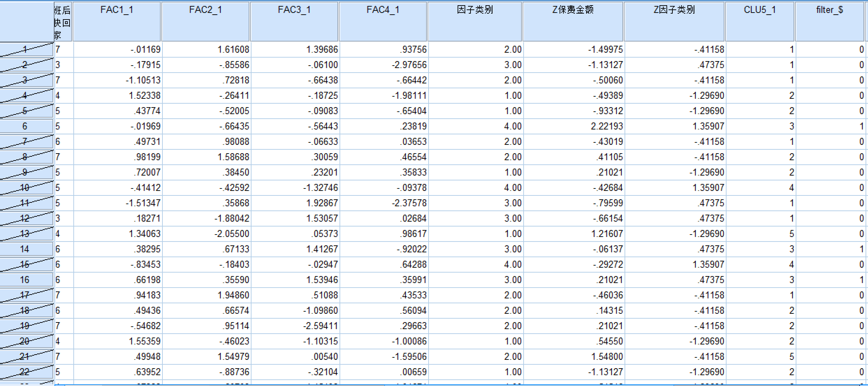Click FAC2_1 cell value 1.58688
The image size is (868, 386).
206,157
